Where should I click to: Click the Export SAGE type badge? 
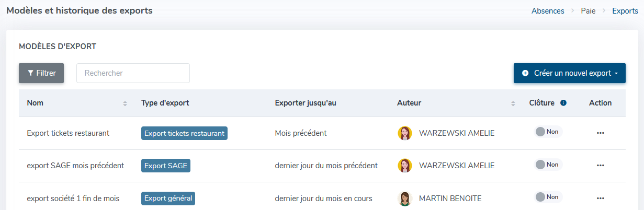click(x=166, y=166)
